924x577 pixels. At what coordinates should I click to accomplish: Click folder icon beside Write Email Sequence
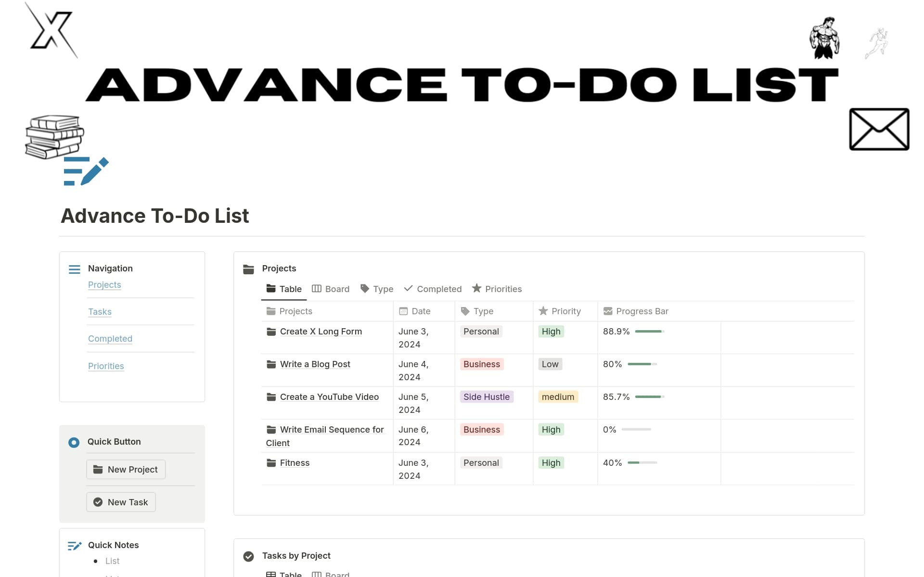(x=271, y=430)
